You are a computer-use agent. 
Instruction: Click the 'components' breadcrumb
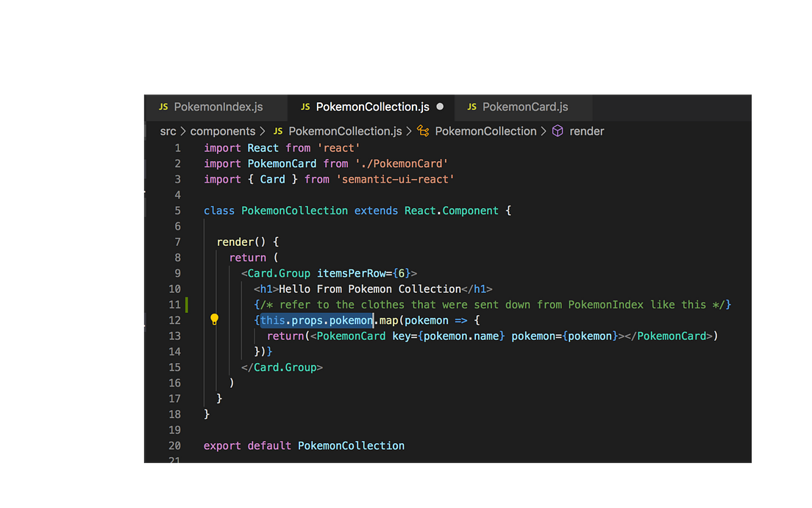click(x=223, y=131)
